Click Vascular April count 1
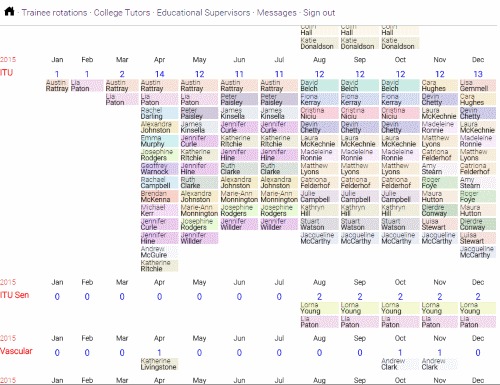The image size is (500, 385). click(159, 352)
